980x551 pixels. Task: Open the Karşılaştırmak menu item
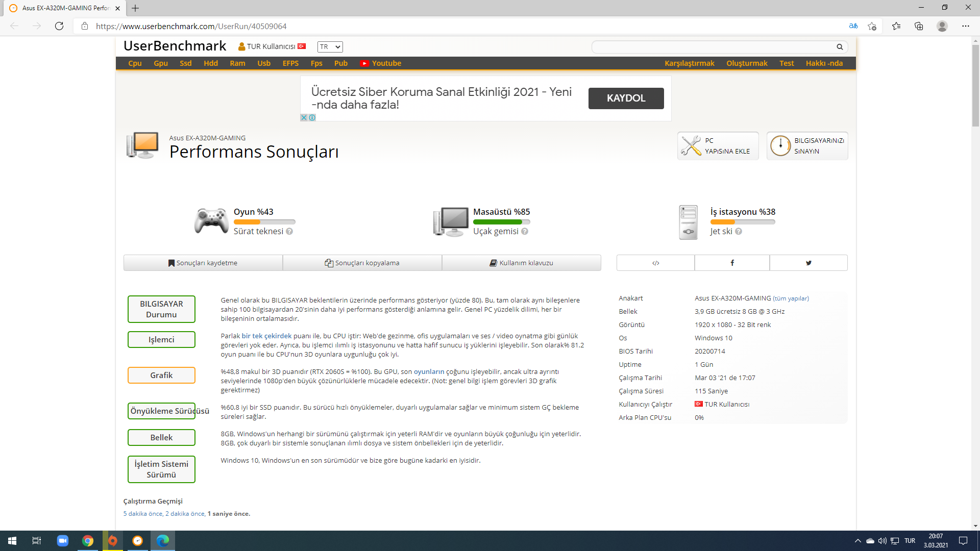coord(689,63)
